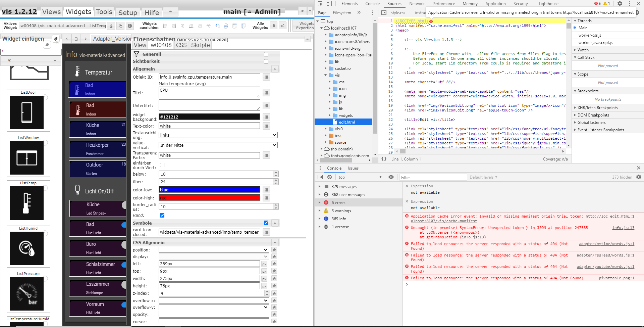Screen dimensions: 644x327
Task: Toggle the Generell filter checkbox
Action: click(266, 54)
